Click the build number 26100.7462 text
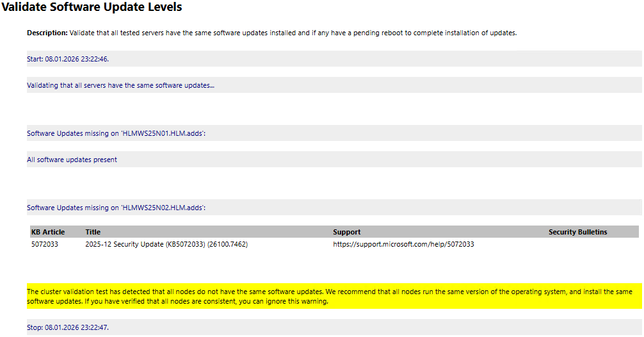The height and width of the screenshot is (337, 644). pyautogui.click(x=229, y=244)
